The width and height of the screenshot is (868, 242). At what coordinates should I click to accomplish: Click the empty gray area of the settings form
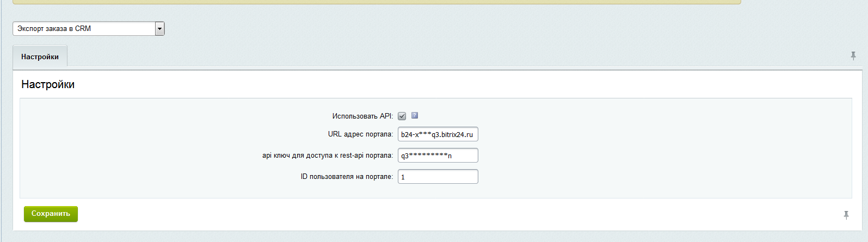click(x=653, y=147)
